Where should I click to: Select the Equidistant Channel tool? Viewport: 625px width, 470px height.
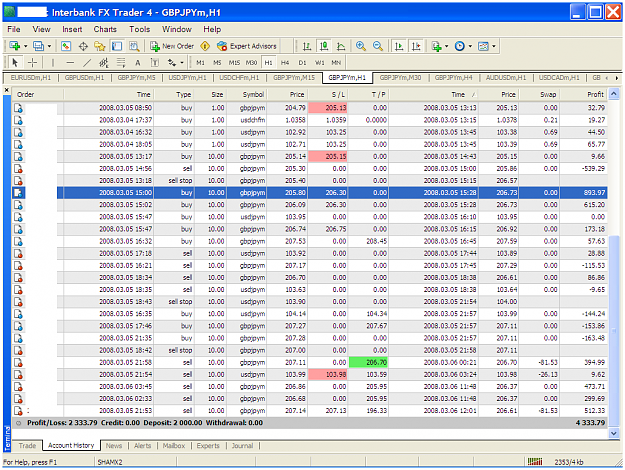[104, 63]
